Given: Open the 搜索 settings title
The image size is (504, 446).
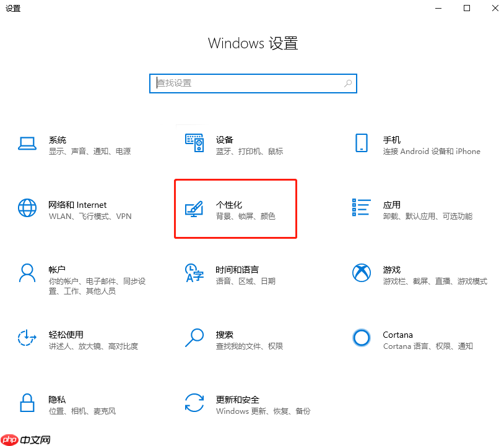Looking at the screenshot, I should (224, 335).
